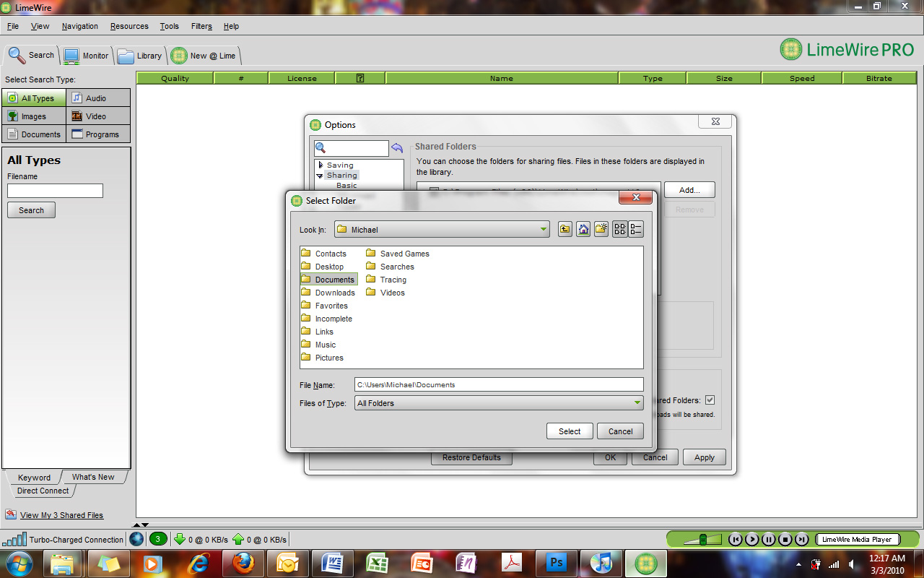Select the Video search type
The height and width of the screenshot is (578, 924).
pyautogui.click(x=98, y=116)
